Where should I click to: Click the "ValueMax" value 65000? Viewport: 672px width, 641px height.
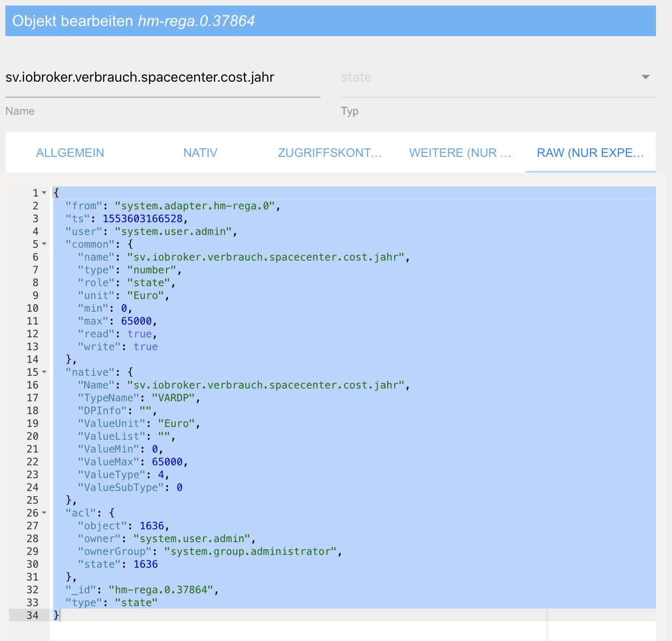pos(167,462)
